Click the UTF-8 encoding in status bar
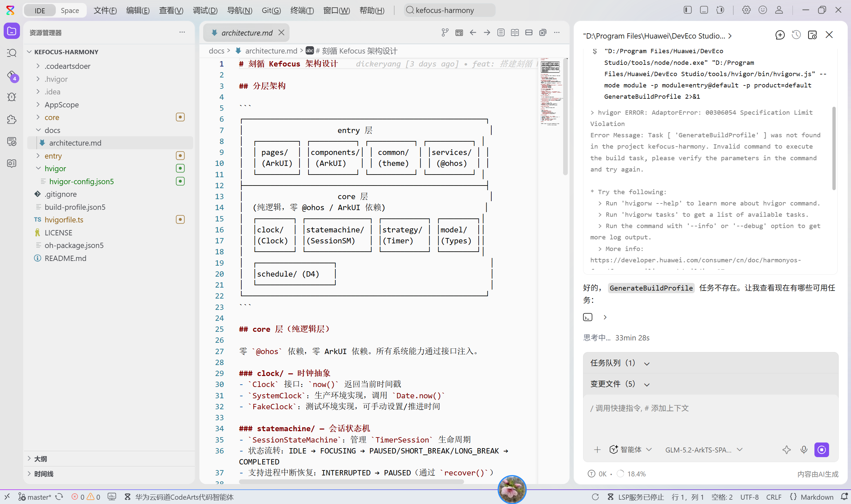 pyautogui.click(x=749, y=497)
